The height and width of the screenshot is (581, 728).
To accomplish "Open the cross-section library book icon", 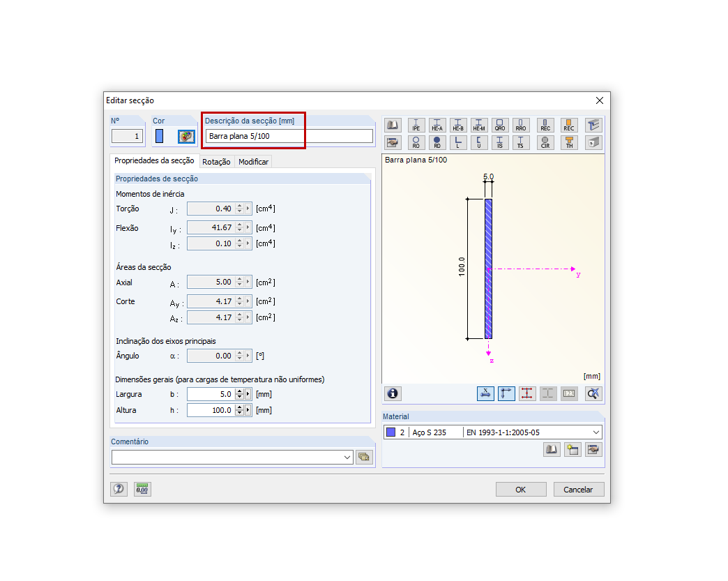I will point(393,125).
